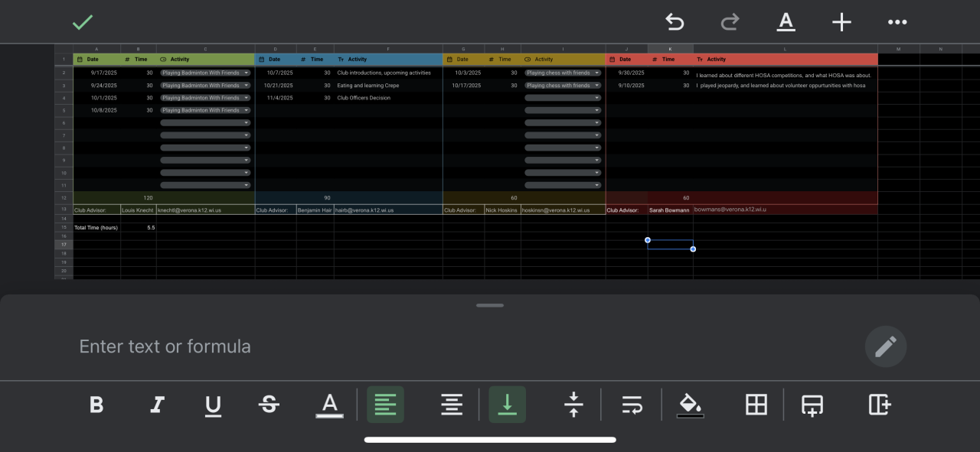
Task: Tap the grabber handle above the formula bar
Action: pos(490,305)
